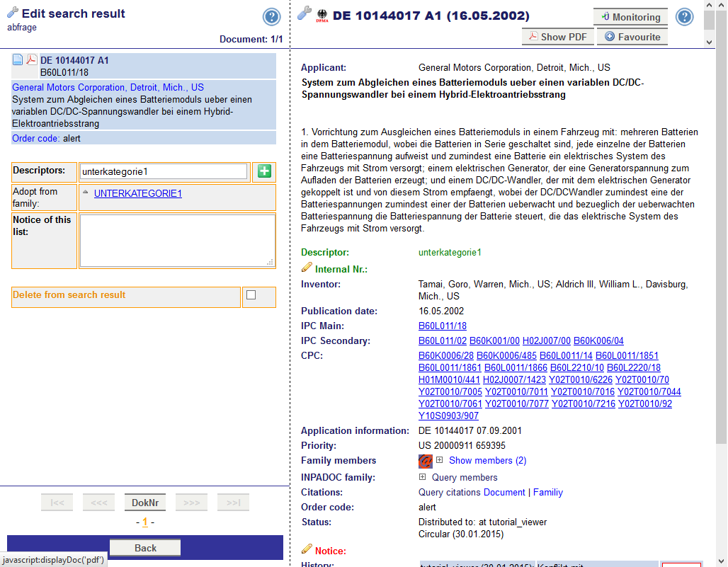Click the bottom scroll down arrow of detail pane

(722, 561)
